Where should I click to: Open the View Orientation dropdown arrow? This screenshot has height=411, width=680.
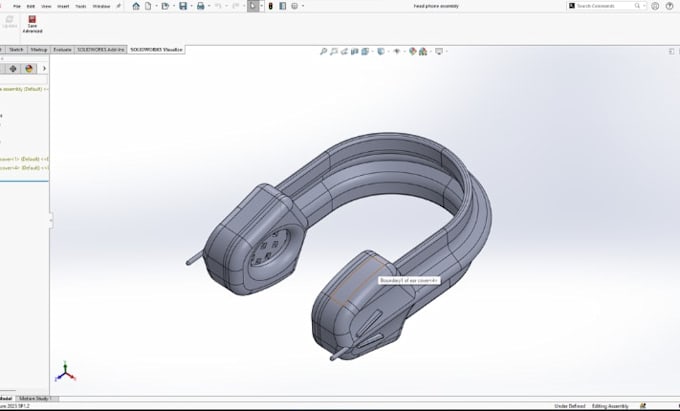pos(373,52)
